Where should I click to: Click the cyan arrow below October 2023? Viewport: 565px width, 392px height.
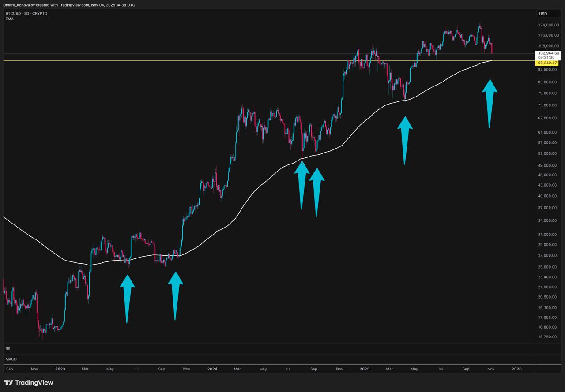click(175, 294)
